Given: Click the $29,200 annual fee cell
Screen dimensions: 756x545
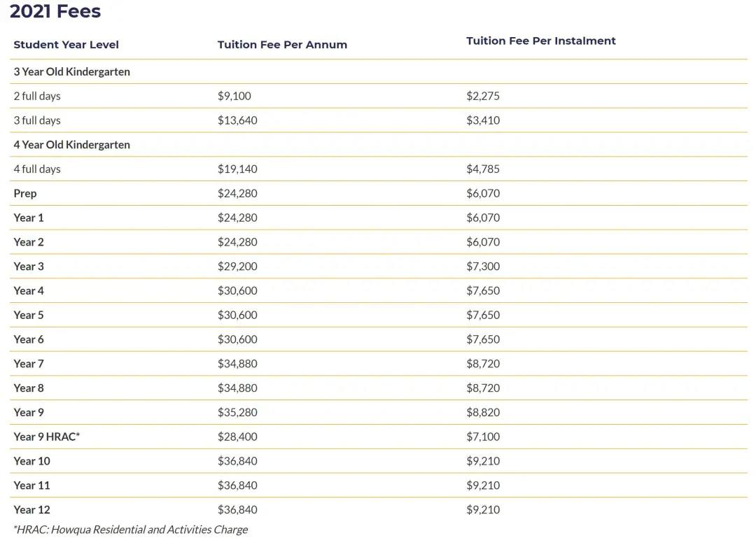Looking at the screenshot, I should 237,267.
